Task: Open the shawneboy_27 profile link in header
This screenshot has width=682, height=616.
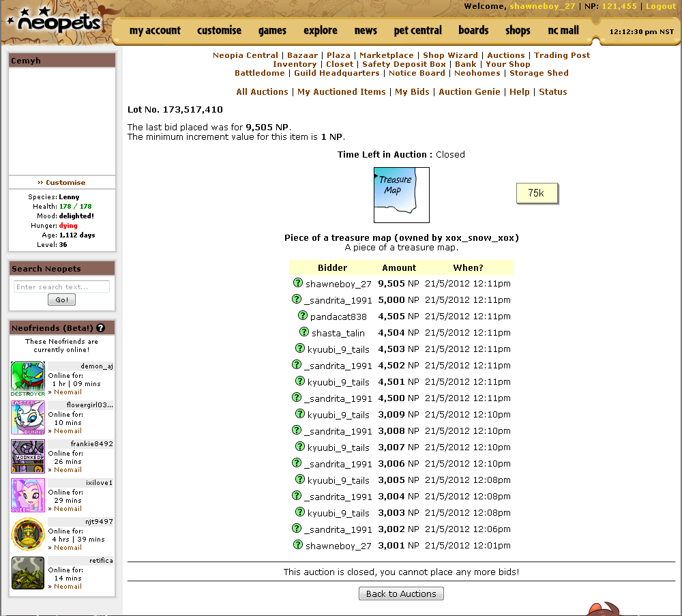Action: pos(542,6)
